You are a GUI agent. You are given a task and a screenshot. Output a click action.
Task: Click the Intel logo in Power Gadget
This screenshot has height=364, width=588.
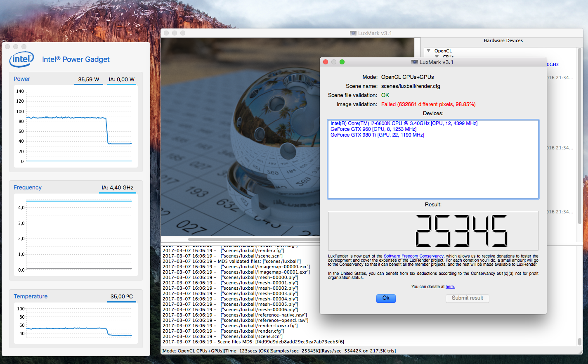(21, 59)
